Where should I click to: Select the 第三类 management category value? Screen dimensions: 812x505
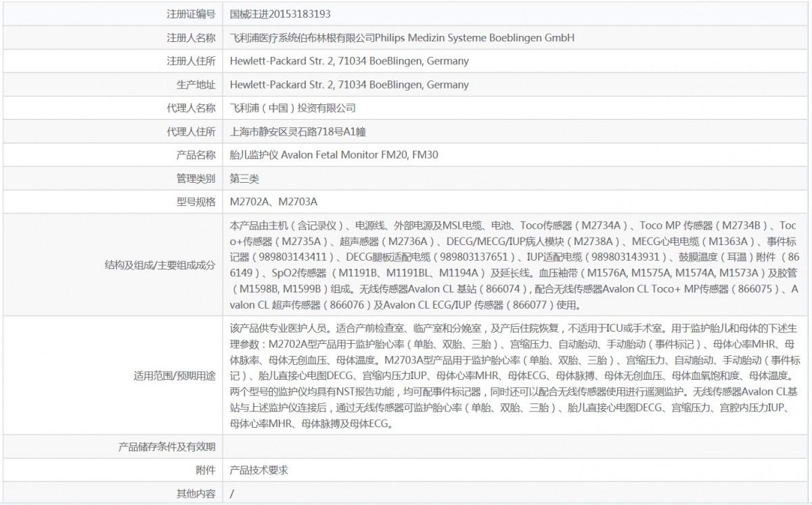(x=244, y=179)
